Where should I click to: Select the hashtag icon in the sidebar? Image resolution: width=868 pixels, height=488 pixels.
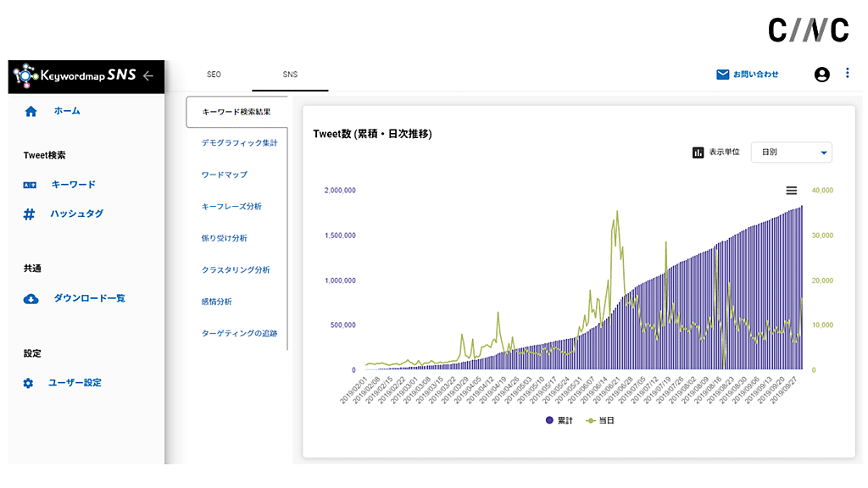tap(31, 213)
